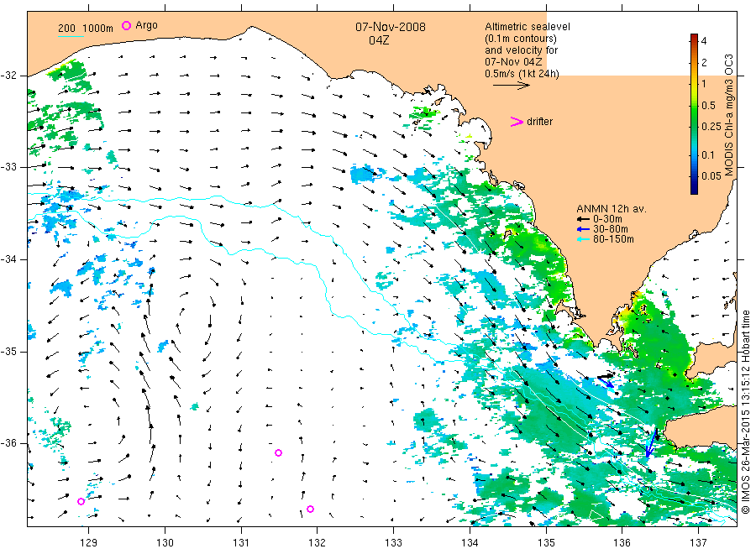Click the longitude axis label 137

[698, 543]
